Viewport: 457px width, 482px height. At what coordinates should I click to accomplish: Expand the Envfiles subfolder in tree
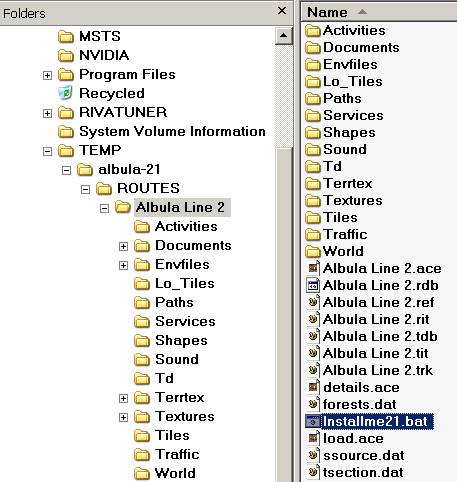tap(123, 265)
